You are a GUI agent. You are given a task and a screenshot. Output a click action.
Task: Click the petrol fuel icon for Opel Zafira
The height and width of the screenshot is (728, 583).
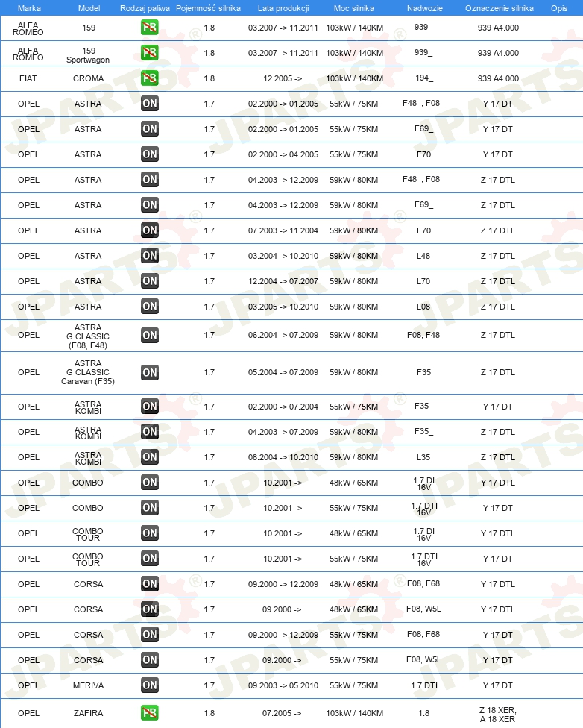149,712
